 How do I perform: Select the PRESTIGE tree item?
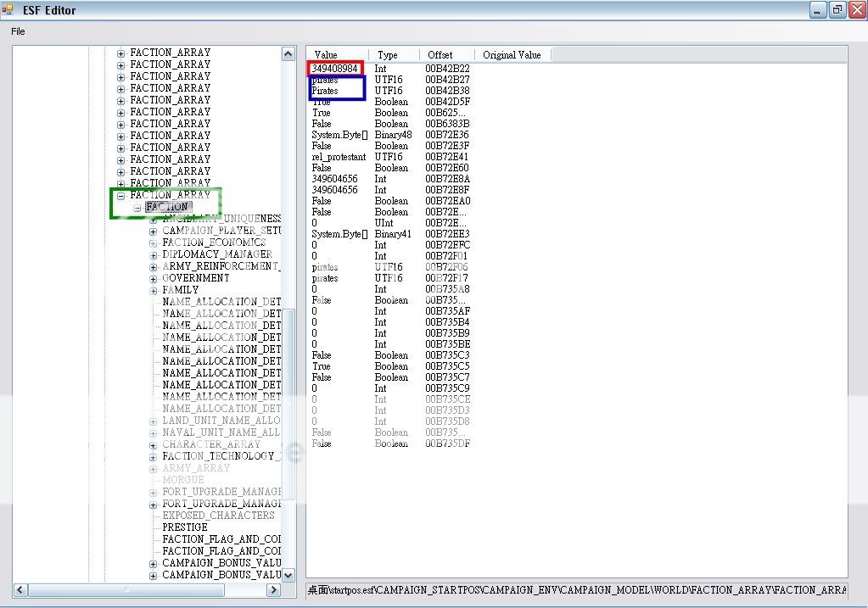pos(185,527)
